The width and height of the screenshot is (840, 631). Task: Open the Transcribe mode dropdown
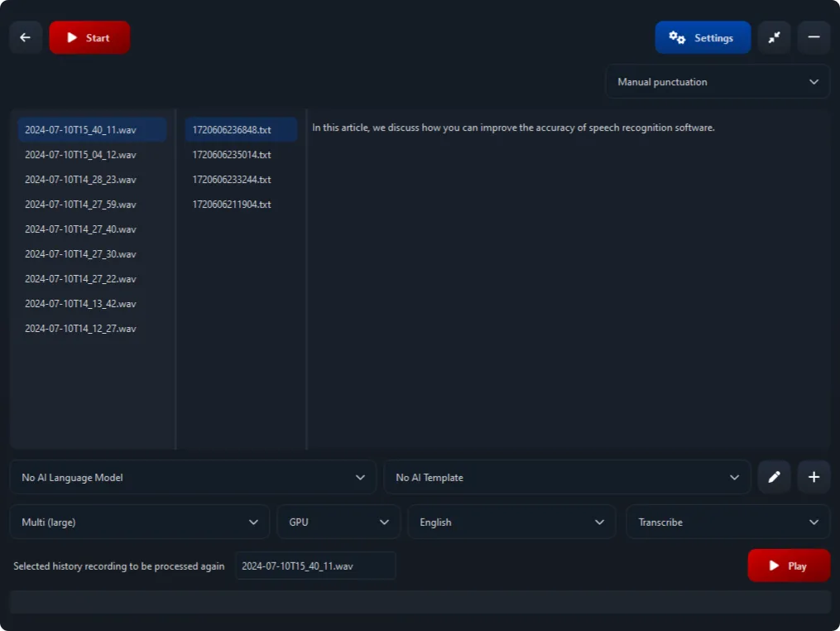728,523
